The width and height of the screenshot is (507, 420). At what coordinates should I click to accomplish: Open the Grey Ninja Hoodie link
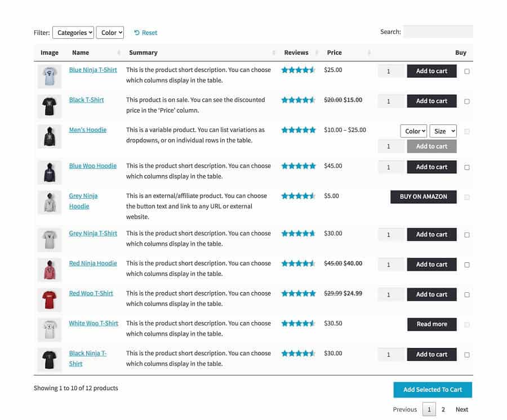point(83,201)
